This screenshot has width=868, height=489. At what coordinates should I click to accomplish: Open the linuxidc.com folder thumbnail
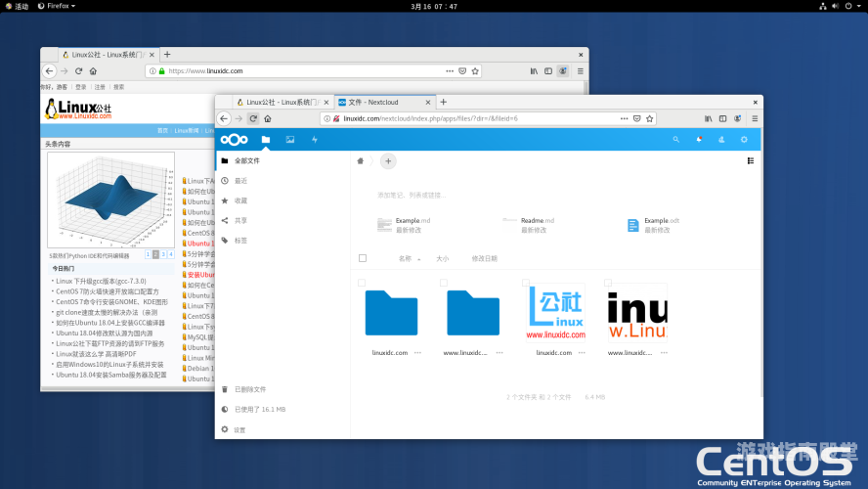tap(391, 313)
